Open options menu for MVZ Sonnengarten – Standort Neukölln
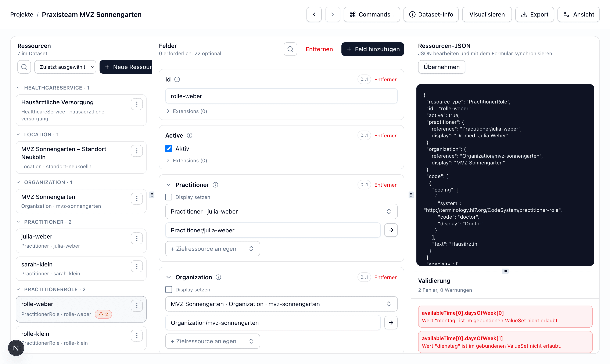 [137, 151]
